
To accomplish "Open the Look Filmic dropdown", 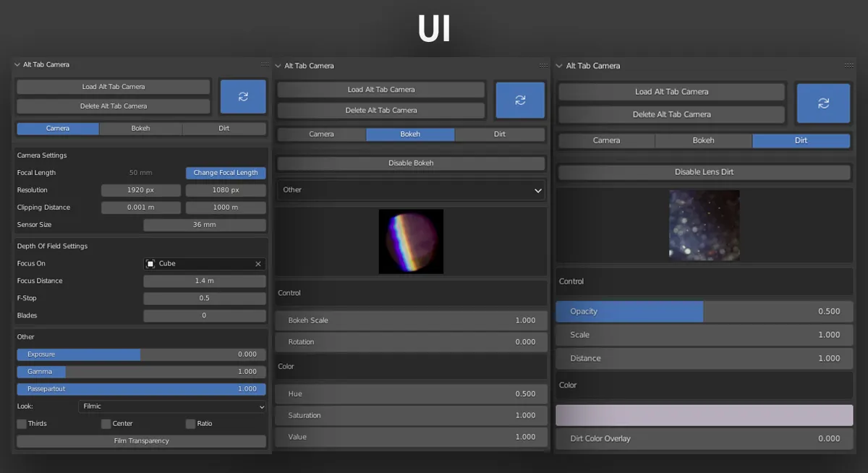I will (172, 406).
